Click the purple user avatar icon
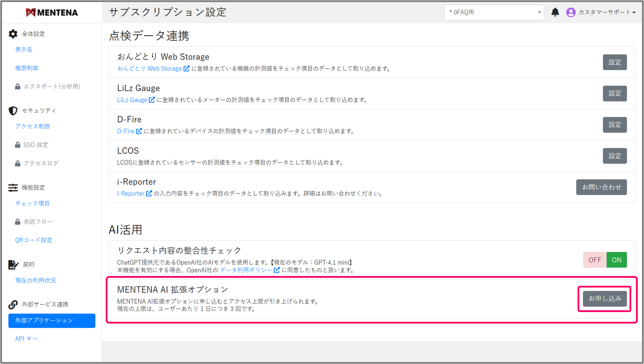This screenshot has width=644, height=364. (570, 12)
